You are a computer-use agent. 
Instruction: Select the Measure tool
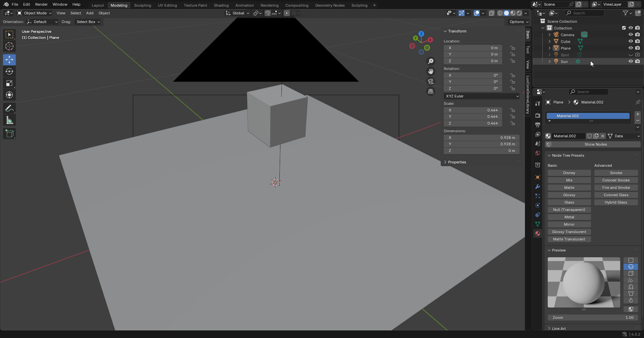click(9, 121)
